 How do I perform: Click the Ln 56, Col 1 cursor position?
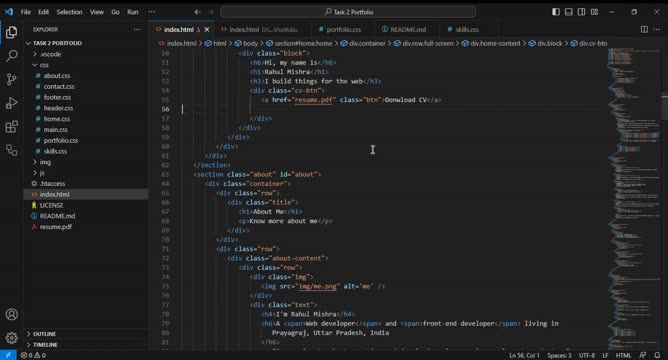[x=524, y=355]
